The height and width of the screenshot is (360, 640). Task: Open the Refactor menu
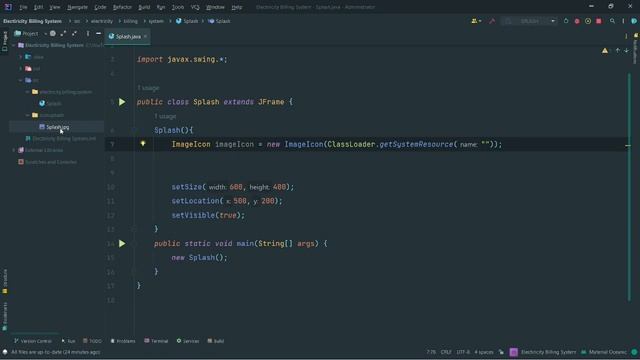pyautogui.click(x=122, y=7)
